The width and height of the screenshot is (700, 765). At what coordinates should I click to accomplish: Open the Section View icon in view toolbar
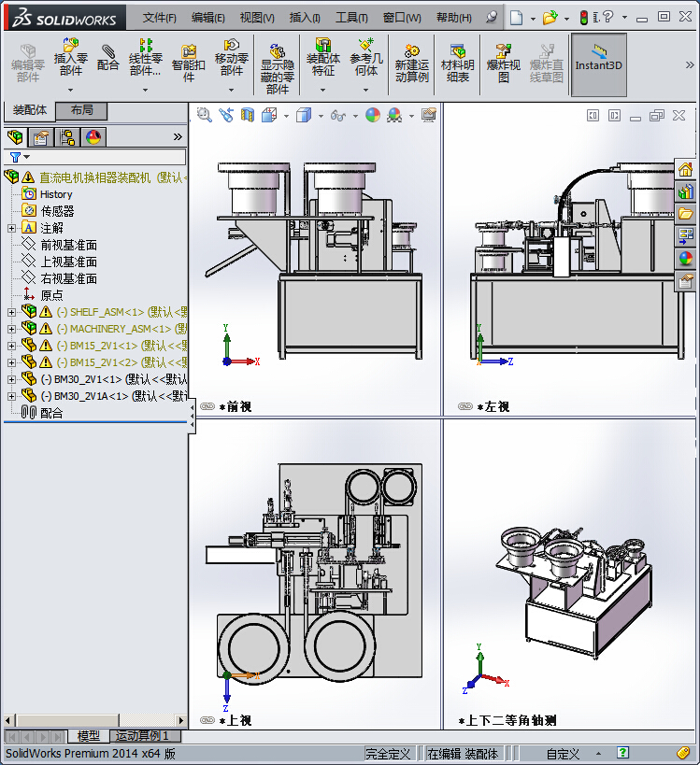click(248, 115)
